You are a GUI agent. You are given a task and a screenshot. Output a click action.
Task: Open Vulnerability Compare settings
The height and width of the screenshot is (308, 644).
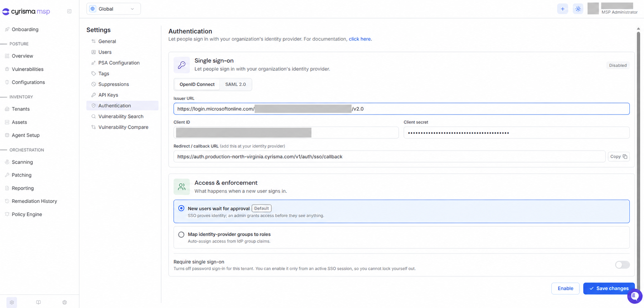122,127
